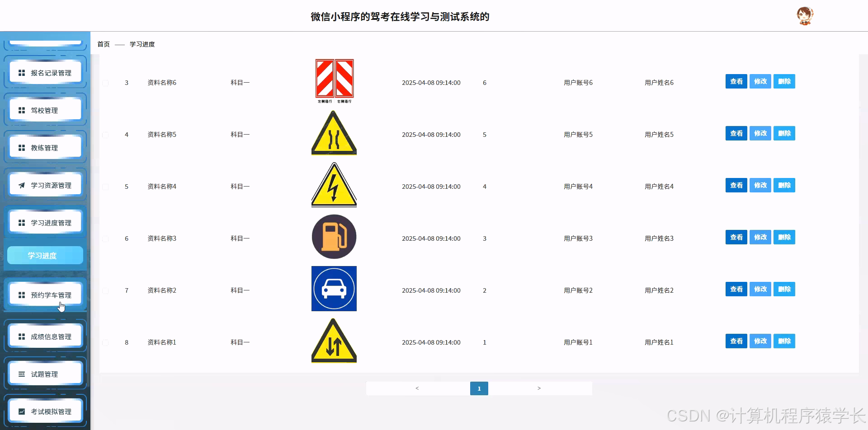Click the 驾校管理 sidebar icon
The width and height of the screenshot is (868, 430).
coord(21,109)
